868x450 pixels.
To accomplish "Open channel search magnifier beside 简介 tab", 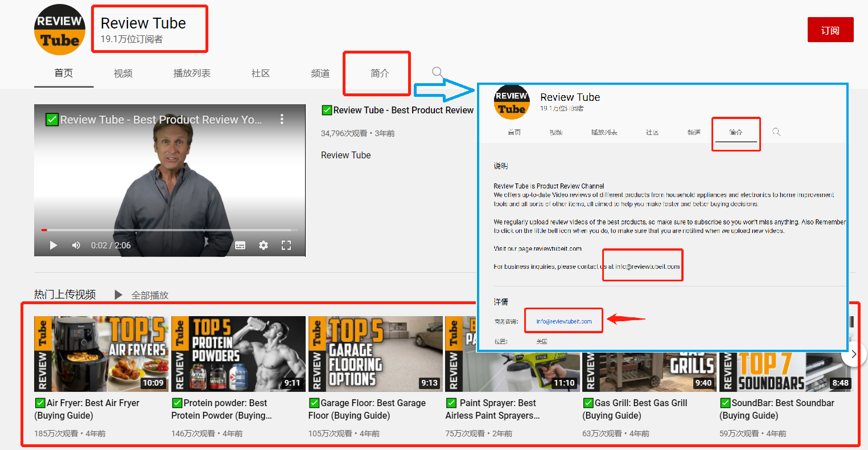I will (x=437, y=72).
